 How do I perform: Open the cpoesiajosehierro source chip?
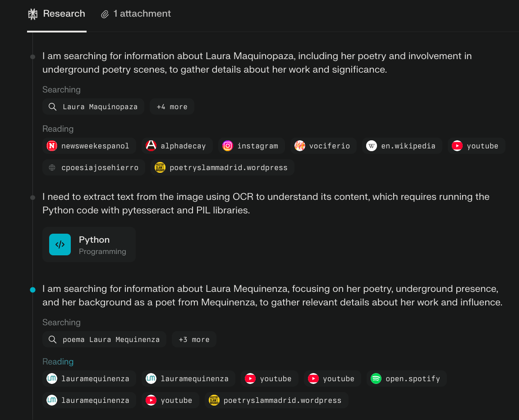[x=94, y=167]
